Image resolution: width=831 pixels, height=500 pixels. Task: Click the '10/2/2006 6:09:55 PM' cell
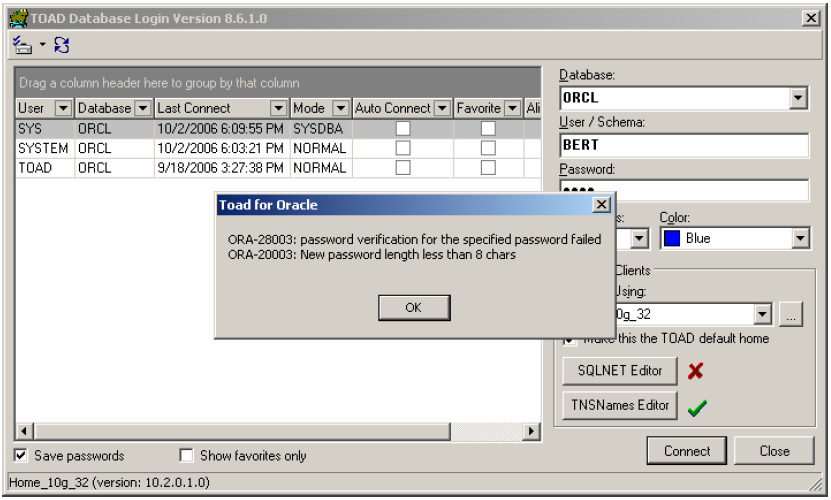(x=222, y=129)
